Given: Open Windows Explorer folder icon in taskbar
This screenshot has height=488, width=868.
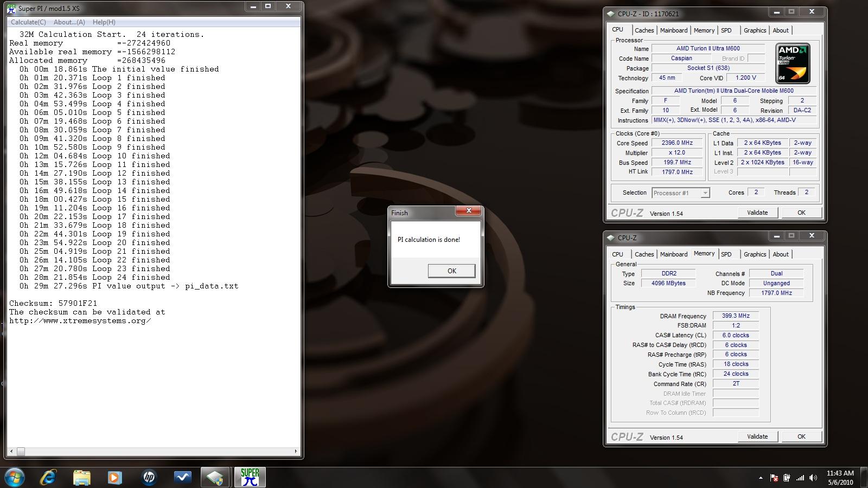Looking at the screenshot, I should click(x=82, y=477).
